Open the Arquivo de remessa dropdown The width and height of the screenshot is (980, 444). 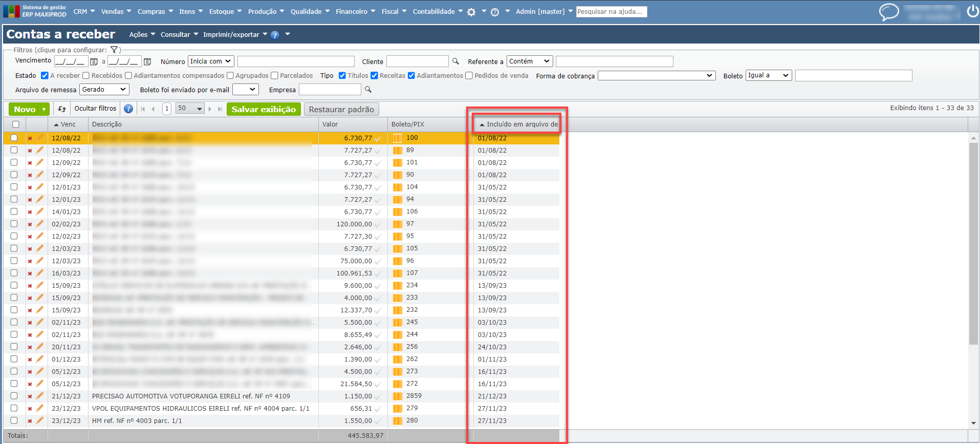coord(104,90)
